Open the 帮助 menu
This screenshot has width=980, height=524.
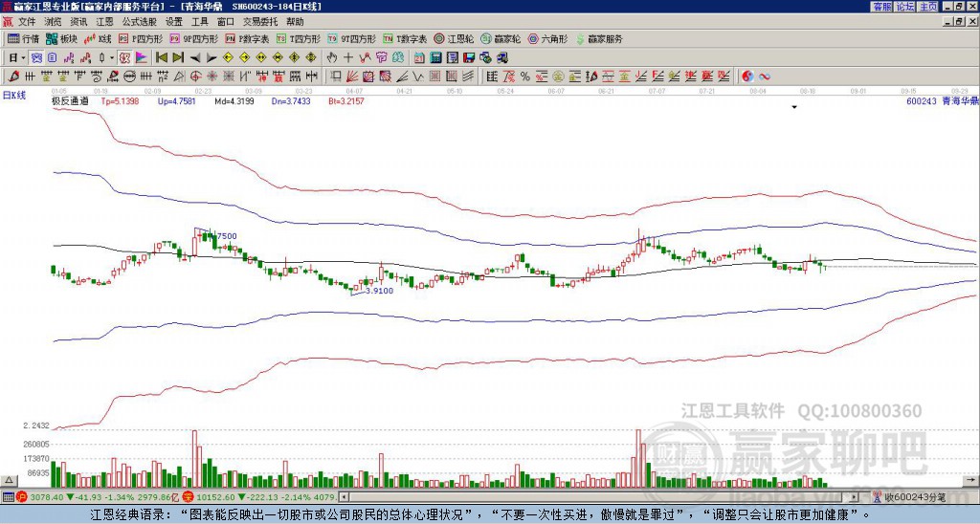[295, 22]
